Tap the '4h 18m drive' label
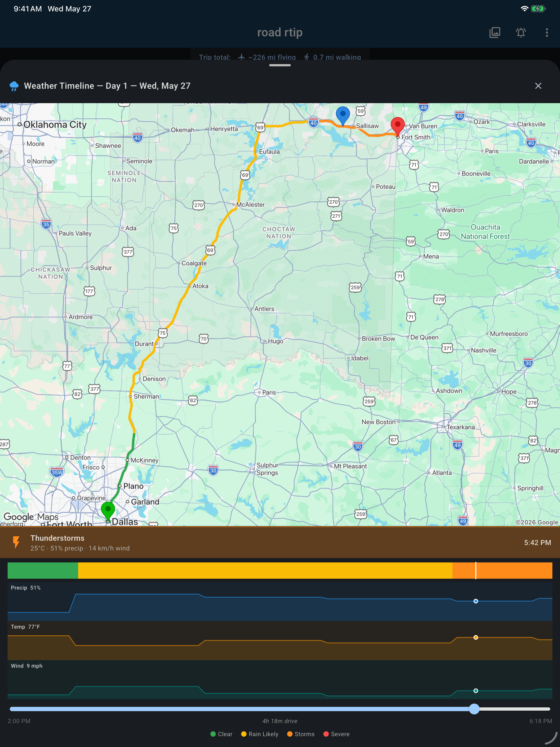 280,721
